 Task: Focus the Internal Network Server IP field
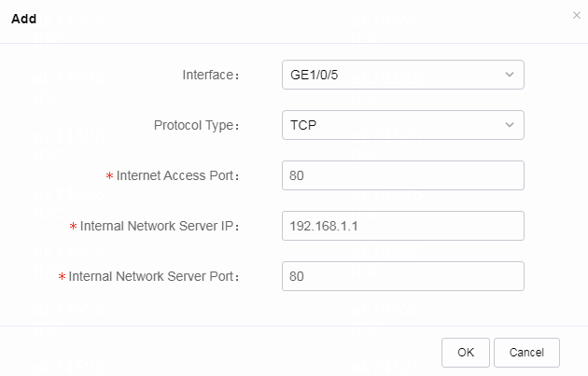(403, 226)
